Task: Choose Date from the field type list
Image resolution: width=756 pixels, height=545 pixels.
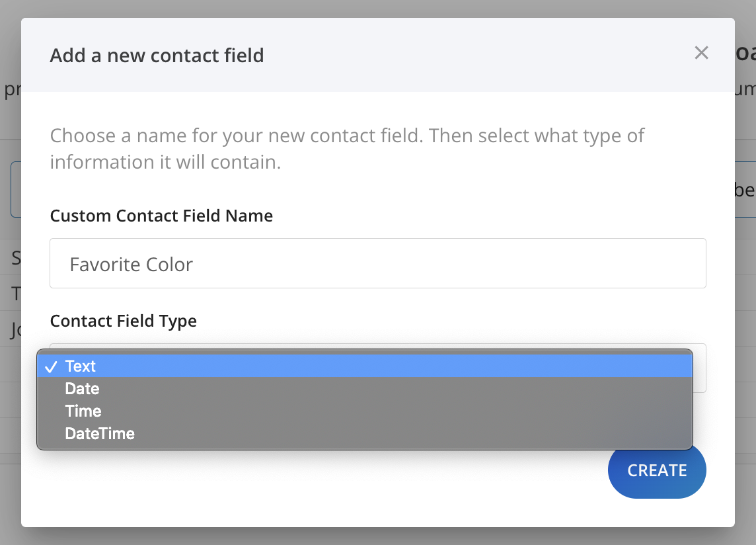Action: click(x=82, y=389)
